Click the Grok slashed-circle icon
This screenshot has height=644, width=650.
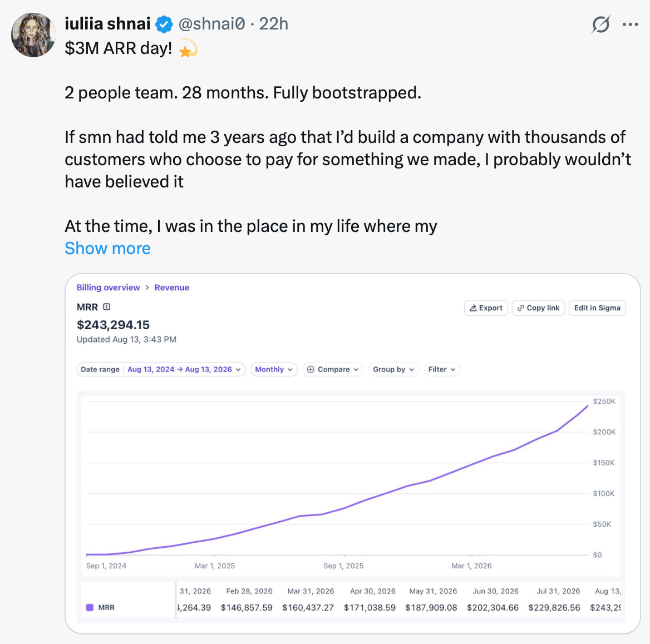click(x=600, y=24)
